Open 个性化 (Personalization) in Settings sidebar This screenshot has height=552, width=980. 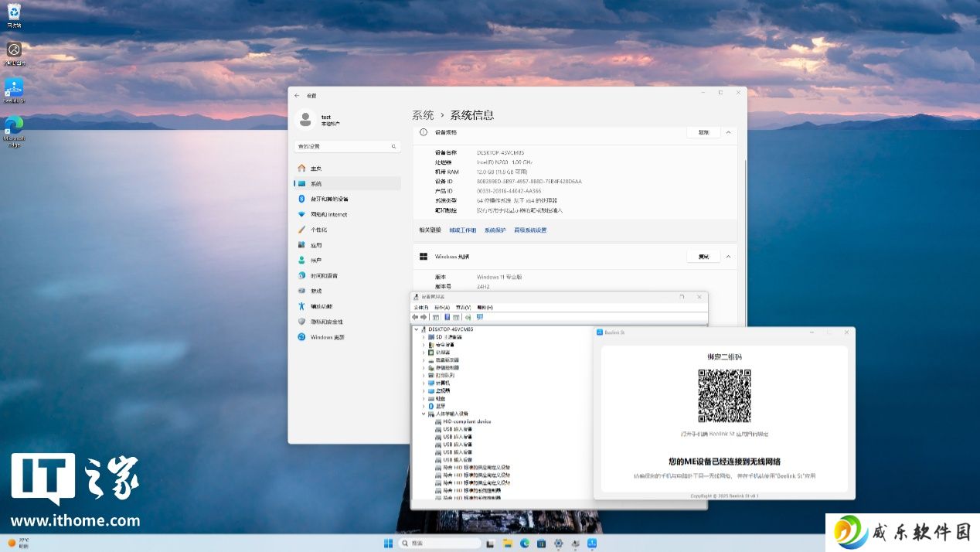[348, 230]
